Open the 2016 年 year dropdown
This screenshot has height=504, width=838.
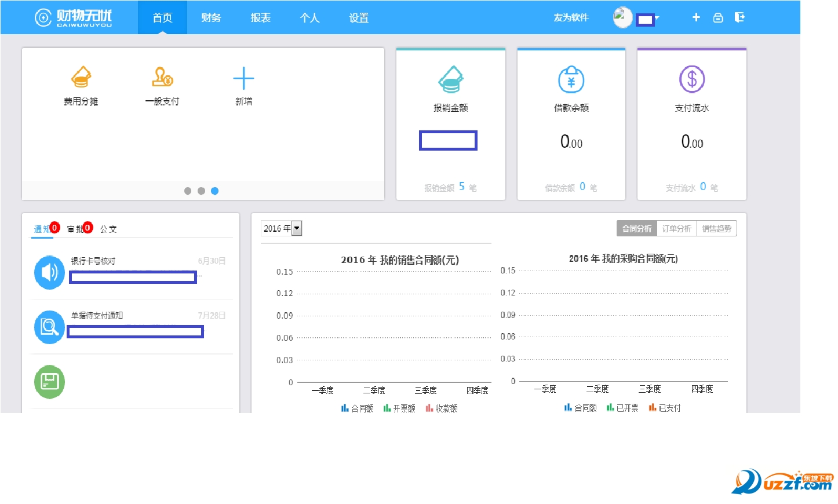coord(281,228)
